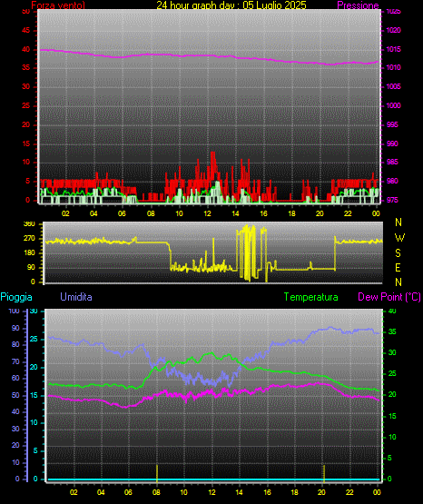
Task: Click the 16 hour tick on the bottom graph
Action: click(x=267, y=492)
